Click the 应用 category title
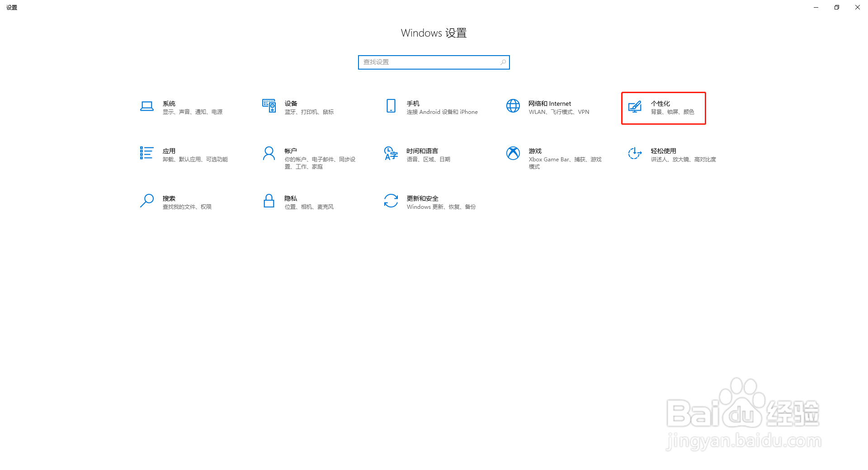Screen dimensions: 868x470 pos(169,151)
